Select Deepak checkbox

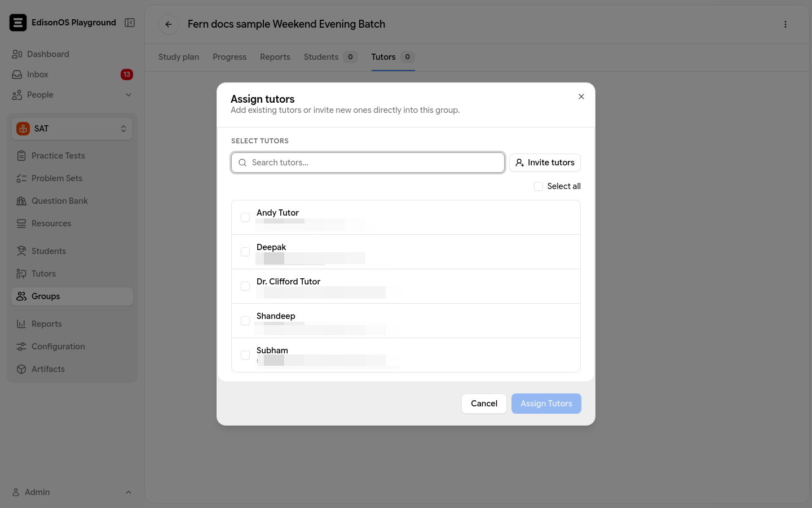pyautogui.click(x=245, y=252)
